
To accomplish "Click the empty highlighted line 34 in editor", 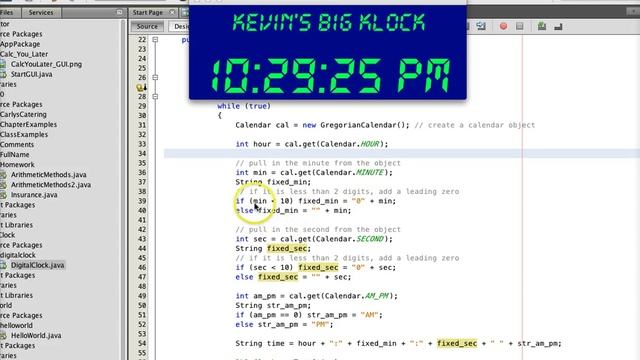I will 402,153.
